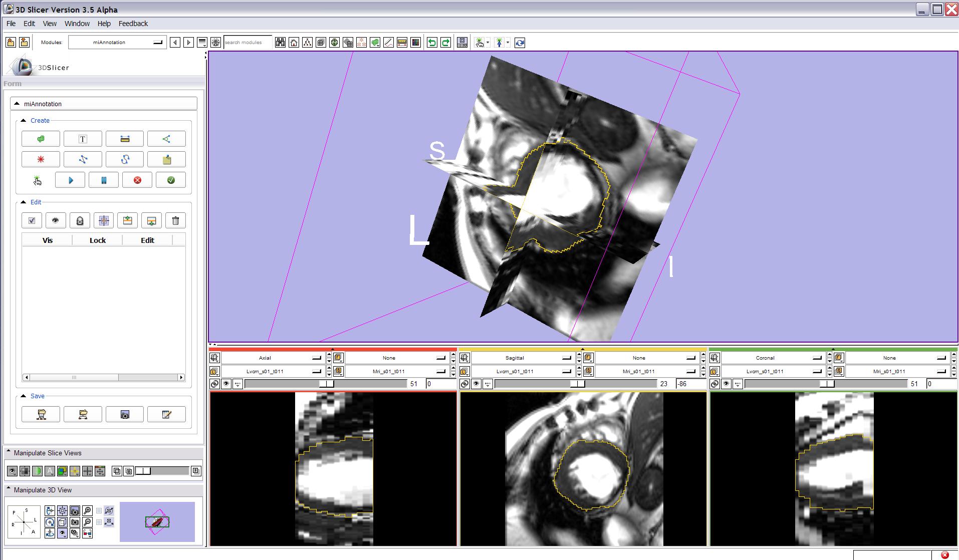Click the text annotation tool button
The image size is (959, 560).
click(83, 139)
